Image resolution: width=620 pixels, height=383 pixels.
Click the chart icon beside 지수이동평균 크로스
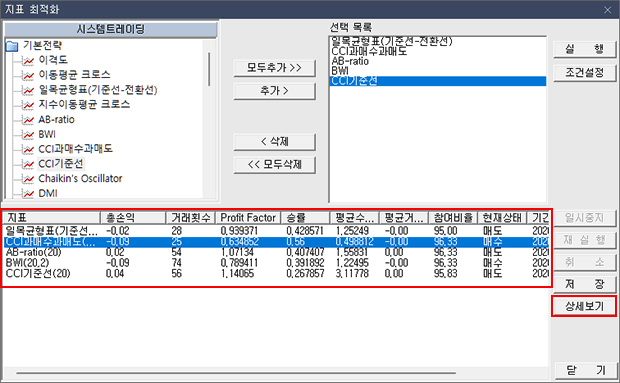click(x=28, y=105)
